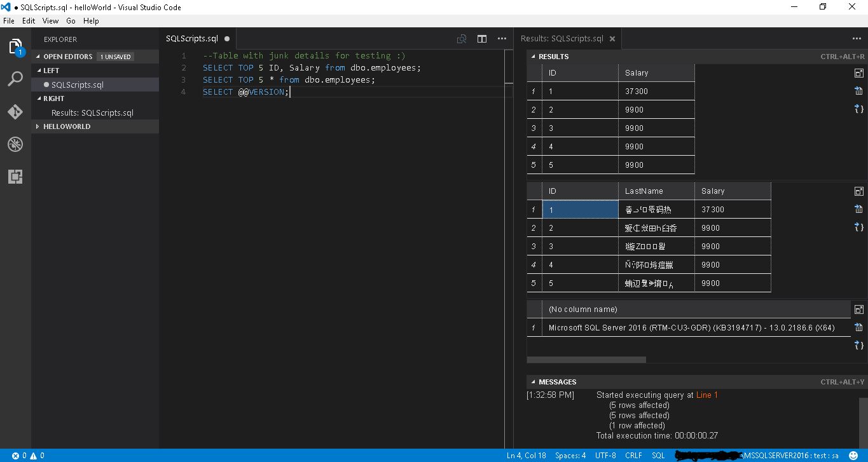Collapse the LEFT editor group list
Image resolution: width=868 pixels, height=462 pixels.
(50, 71)
